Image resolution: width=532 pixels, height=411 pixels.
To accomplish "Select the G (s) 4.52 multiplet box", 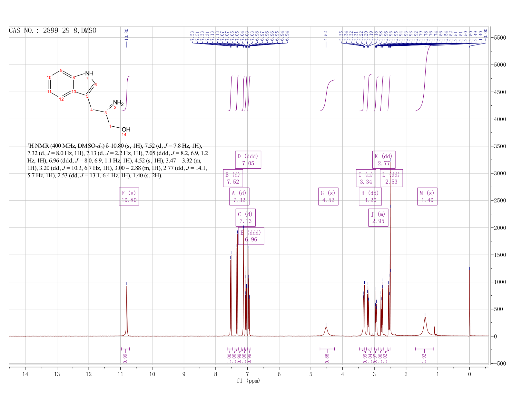I will (328, 197).
